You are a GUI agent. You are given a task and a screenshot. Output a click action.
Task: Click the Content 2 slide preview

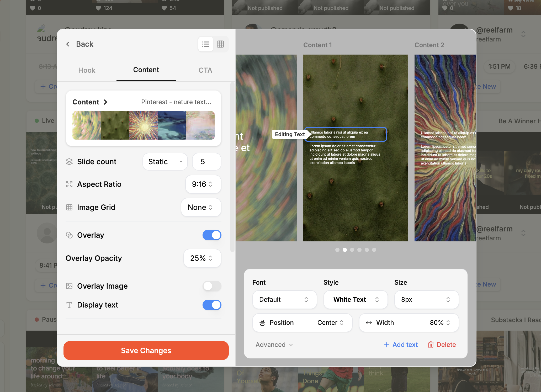point(445,148)
